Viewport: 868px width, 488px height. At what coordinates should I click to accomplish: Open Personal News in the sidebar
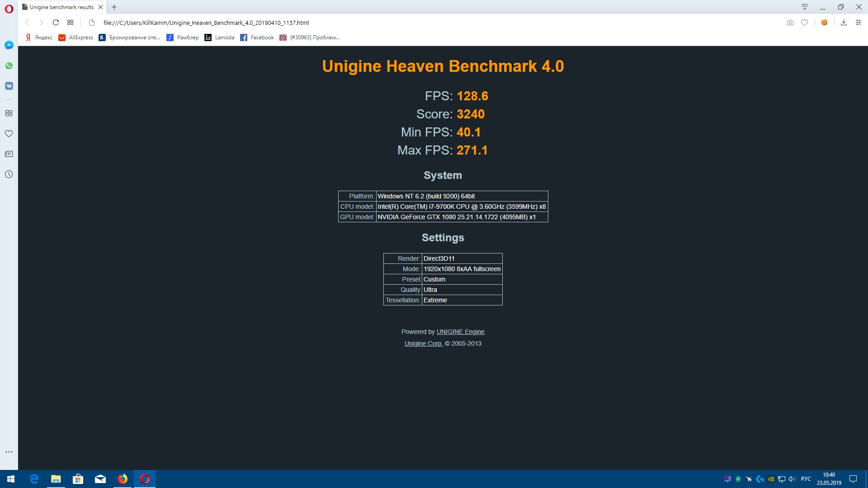pos(9,154)
